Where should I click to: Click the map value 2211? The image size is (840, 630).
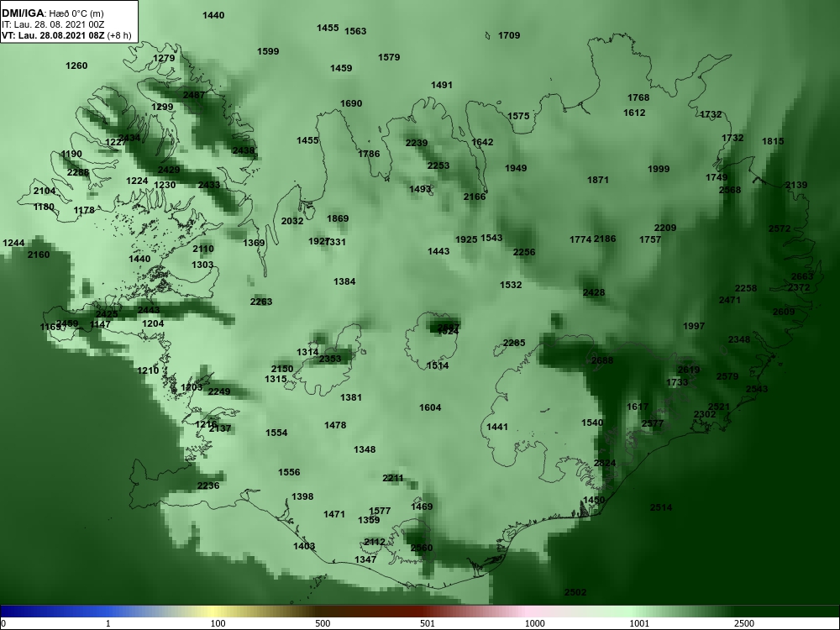click(x=392, y=478)
